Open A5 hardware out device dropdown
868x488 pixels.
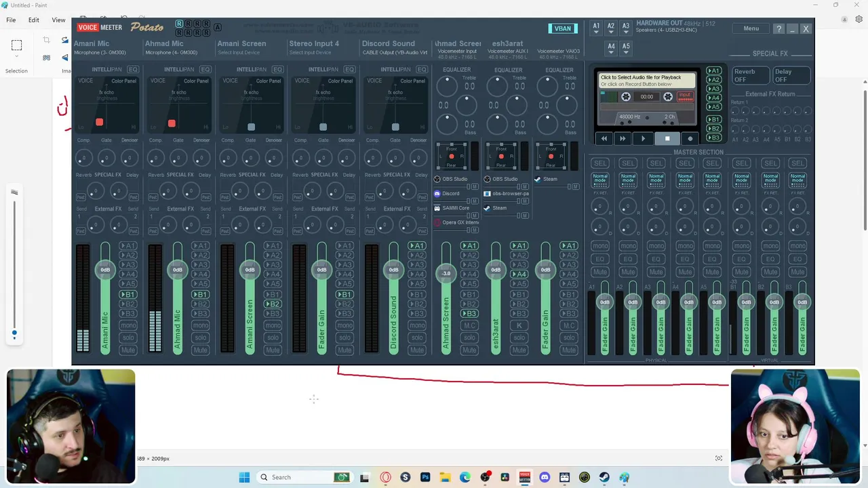[x=626, y=48]
